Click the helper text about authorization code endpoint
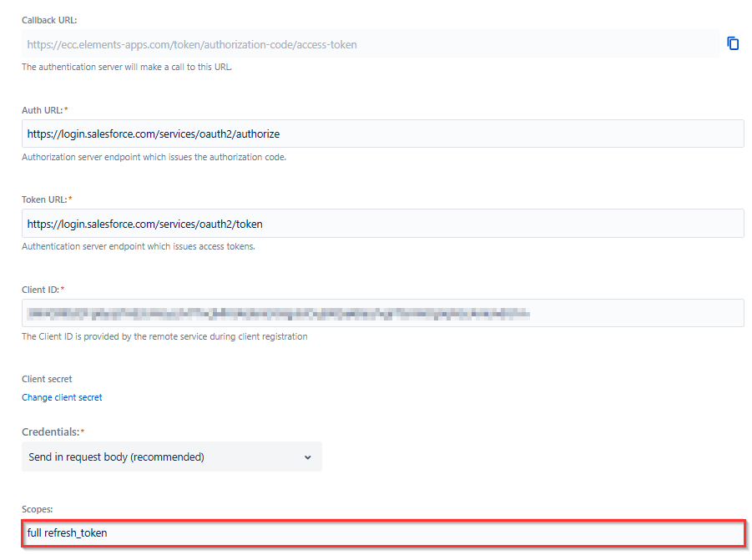 click(x=154, y=157)
